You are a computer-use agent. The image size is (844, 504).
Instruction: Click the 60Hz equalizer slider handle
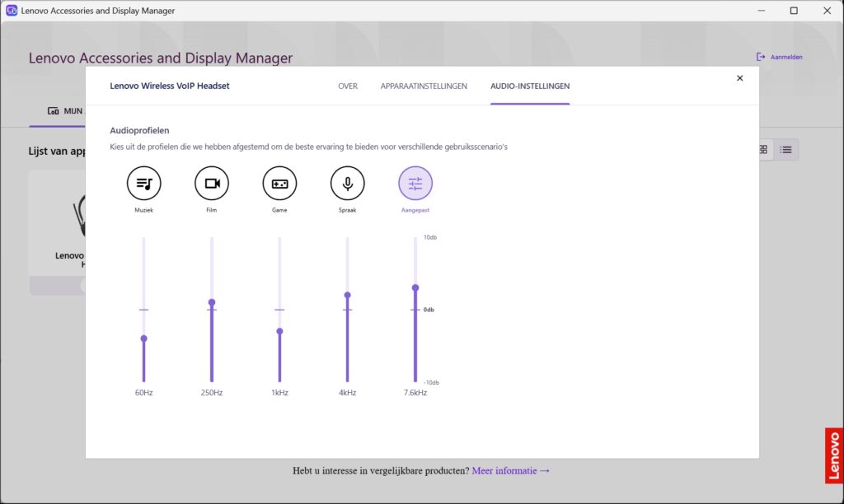tap(143, 338)
